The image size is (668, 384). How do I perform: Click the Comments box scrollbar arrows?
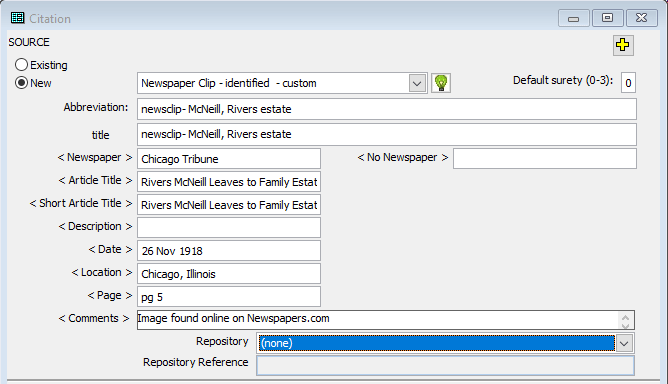[x=625, y=321]
